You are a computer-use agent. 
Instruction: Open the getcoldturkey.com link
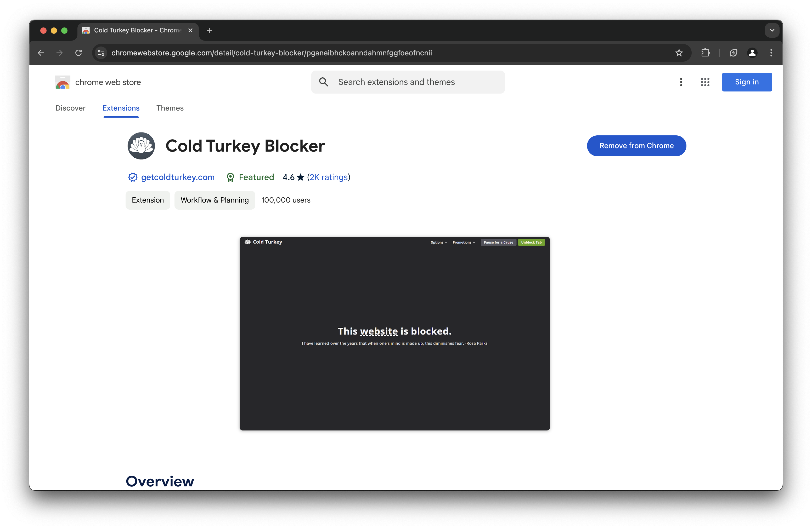click(178, 177)
